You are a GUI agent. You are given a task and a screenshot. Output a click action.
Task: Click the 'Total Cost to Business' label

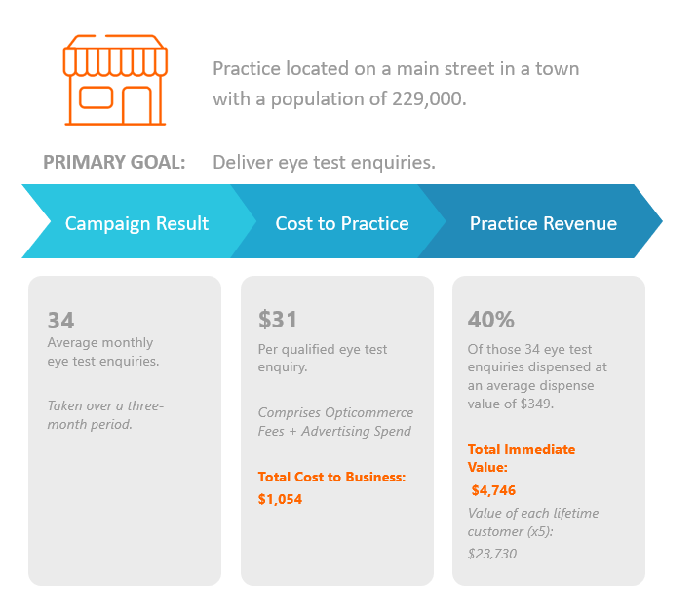click(x=331, y=477)
